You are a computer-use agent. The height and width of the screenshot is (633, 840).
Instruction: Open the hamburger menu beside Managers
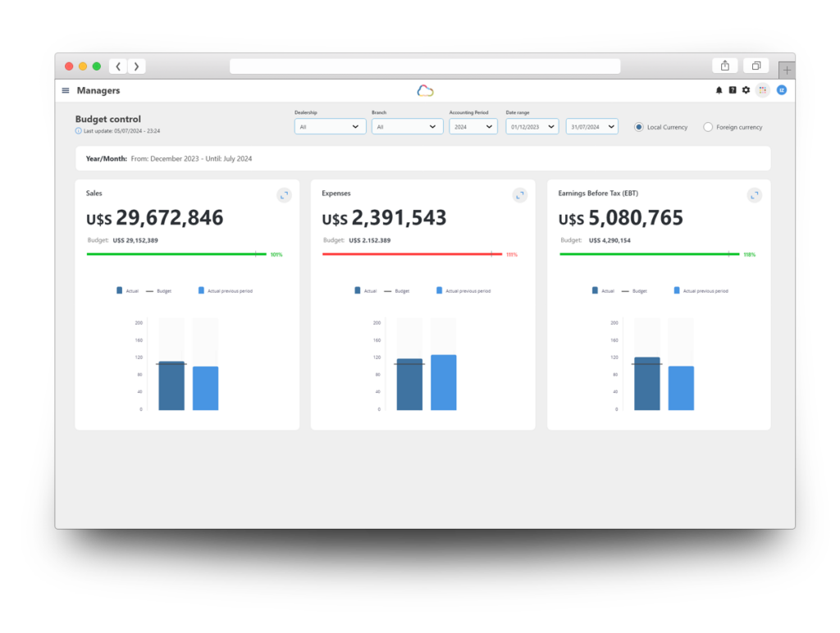(x=66, y=90)
